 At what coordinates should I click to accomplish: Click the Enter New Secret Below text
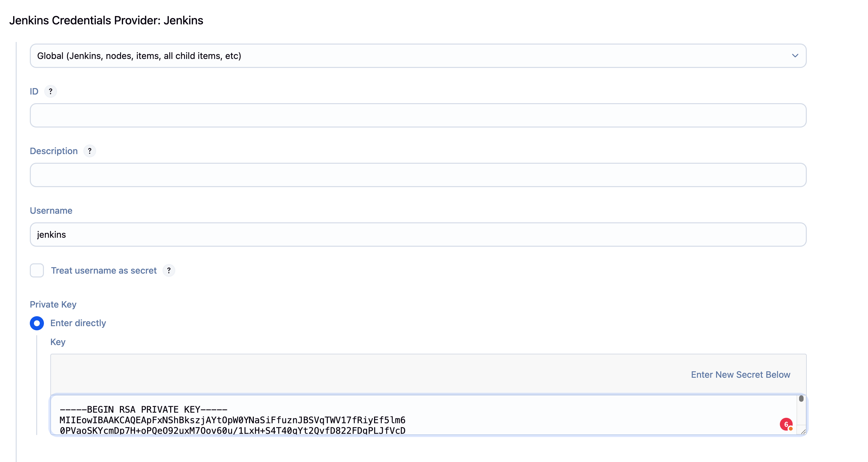(x=740, y=375)
